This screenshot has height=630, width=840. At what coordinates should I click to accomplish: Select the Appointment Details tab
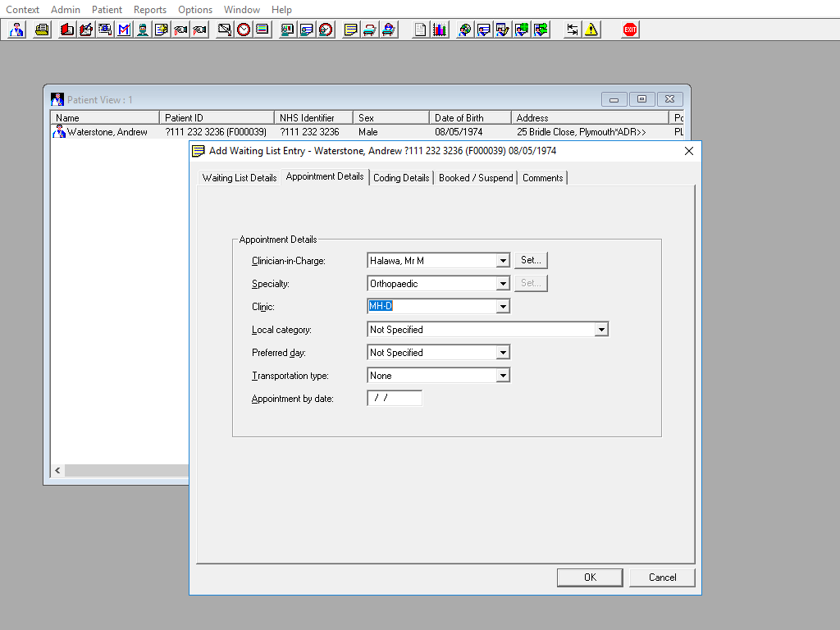[x=325, y=176]
